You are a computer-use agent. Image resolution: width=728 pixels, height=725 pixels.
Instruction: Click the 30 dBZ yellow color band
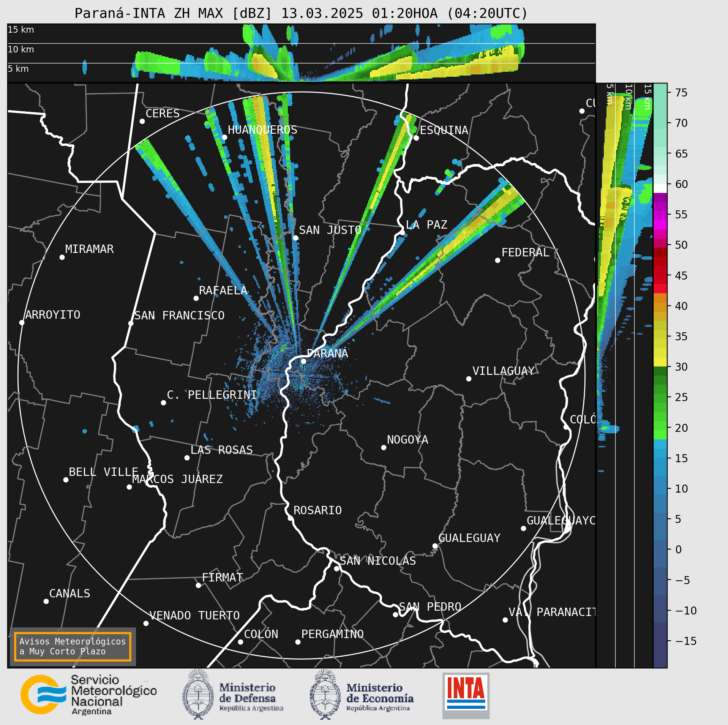[660, 362]
